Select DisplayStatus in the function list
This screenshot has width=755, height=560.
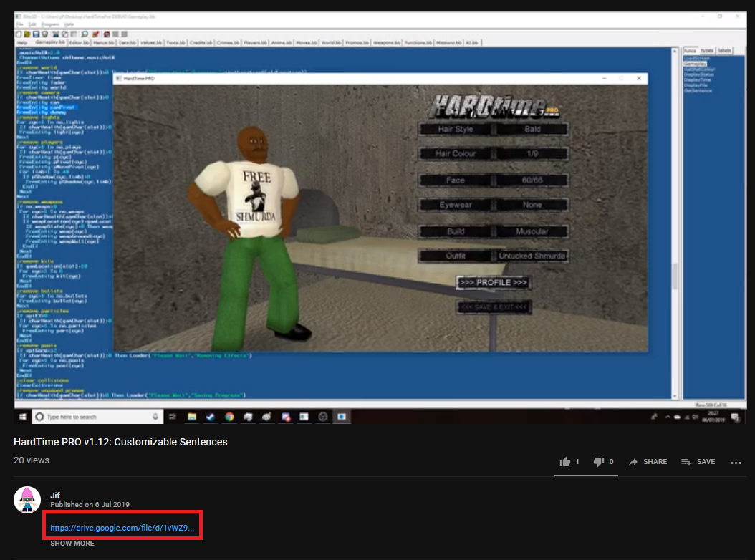coord(699,74)
